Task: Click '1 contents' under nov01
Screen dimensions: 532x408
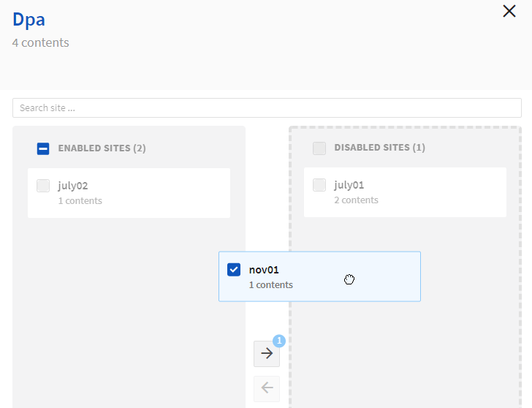Action: (x=270, y=284)
